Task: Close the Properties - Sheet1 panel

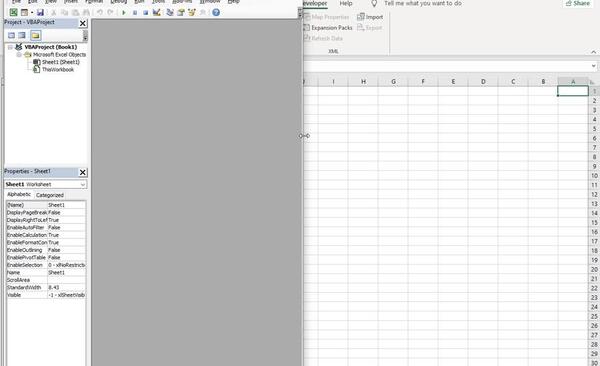Action: click(83, 172)
